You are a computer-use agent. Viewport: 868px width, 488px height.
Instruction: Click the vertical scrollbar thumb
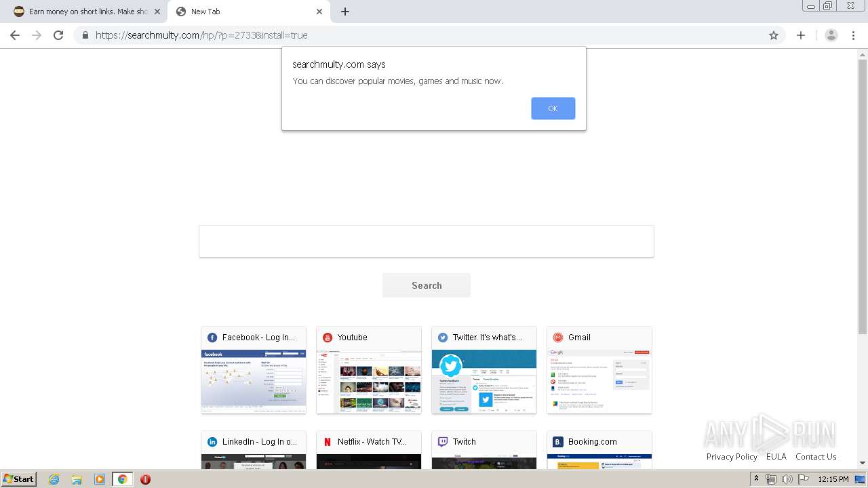pos(863,197)
